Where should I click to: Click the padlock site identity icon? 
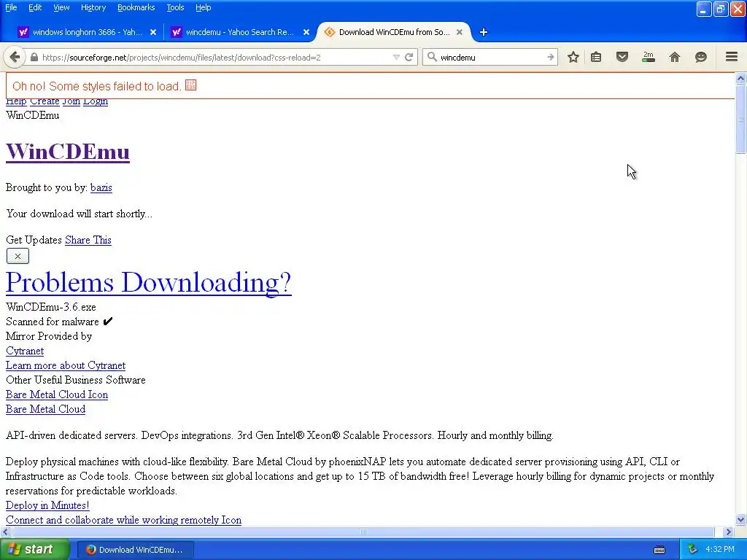[x=34, y=57]
